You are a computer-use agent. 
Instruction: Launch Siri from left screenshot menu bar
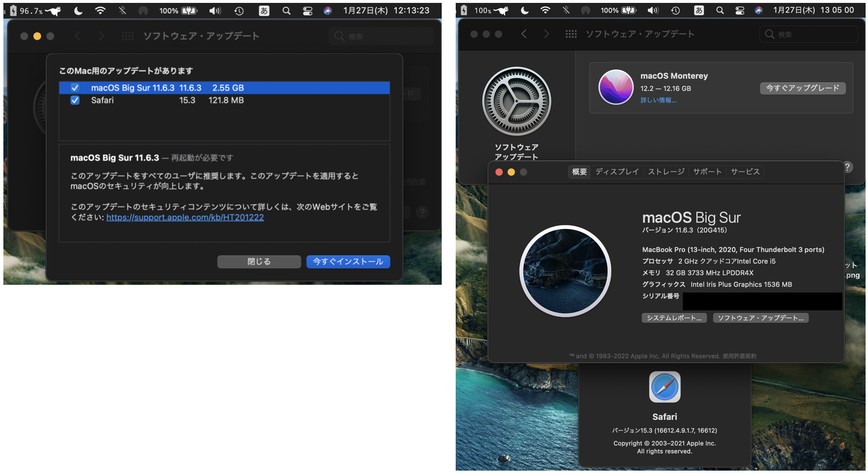pyautogui.click(x=328, y=11)
